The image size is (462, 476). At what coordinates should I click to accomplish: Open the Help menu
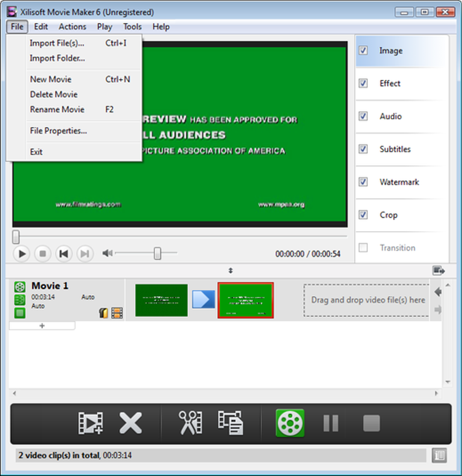pos(161,27)
